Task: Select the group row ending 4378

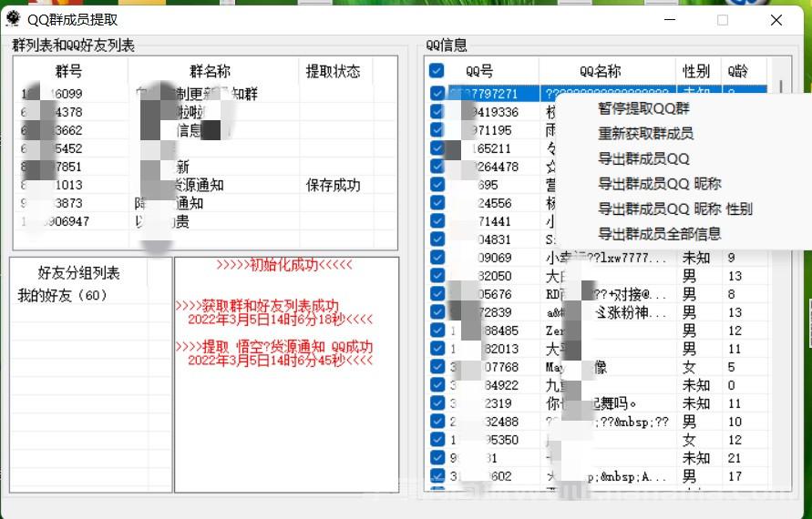Action: [x=205, y=112]
